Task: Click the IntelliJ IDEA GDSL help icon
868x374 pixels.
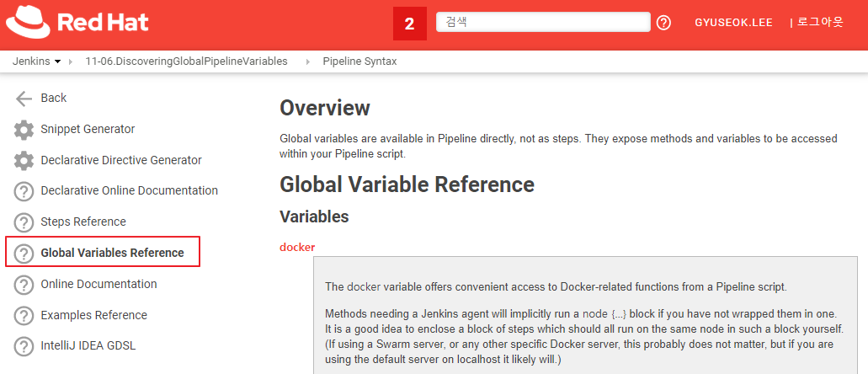Action: [x=24, y=346]
